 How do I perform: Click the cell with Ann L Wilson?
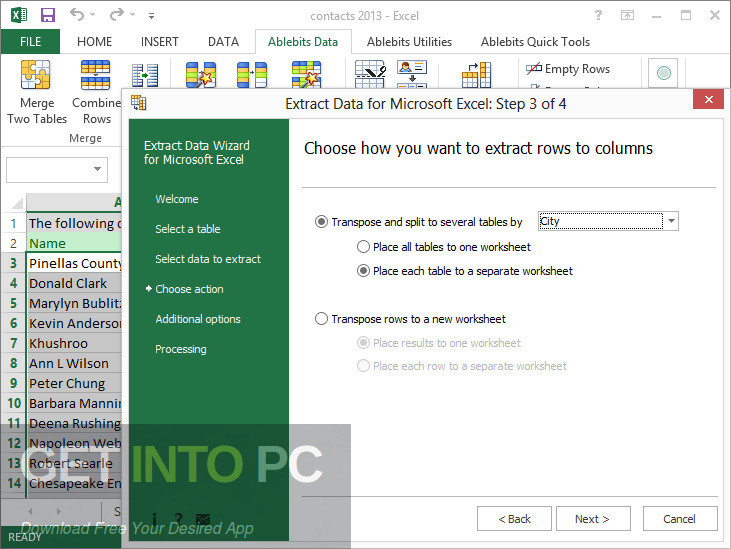[74, 364]
